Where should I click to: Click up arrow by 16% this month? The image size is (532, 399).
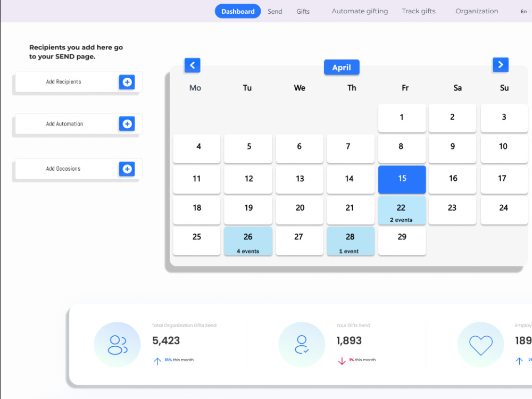(x=157, y=361)
